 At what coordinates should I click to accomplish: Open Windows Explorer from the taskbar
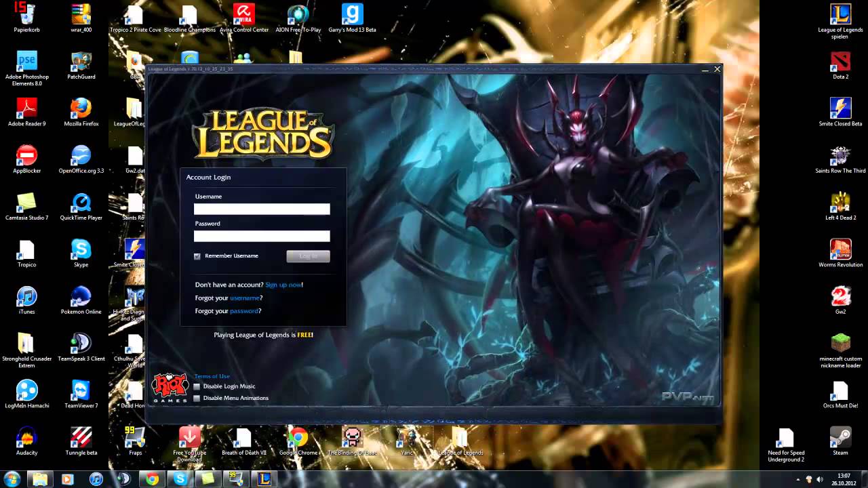coord(41,479)
